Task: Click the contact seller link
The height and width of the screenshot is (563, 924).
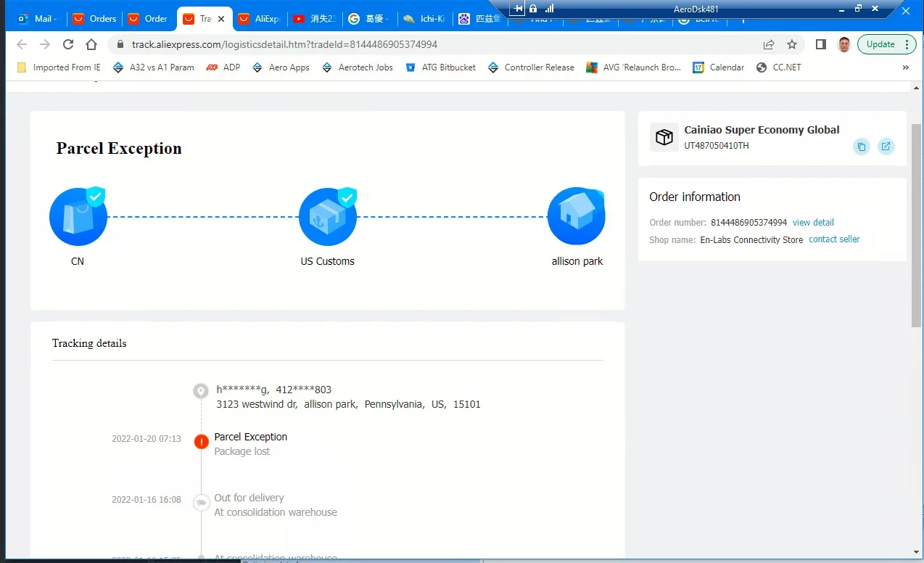Action: click(x=834, y=239)
